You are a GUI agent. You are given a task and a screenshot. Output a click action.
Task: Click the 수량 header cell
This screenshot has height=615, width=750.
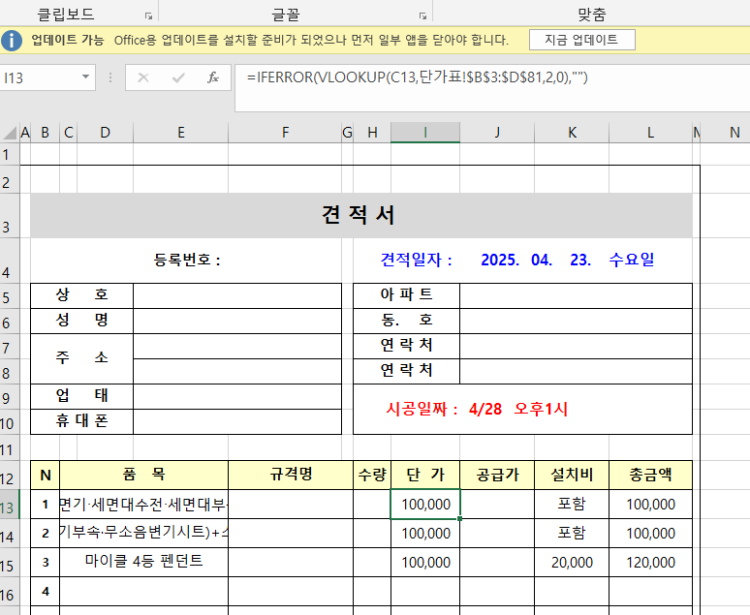(372, 475)
